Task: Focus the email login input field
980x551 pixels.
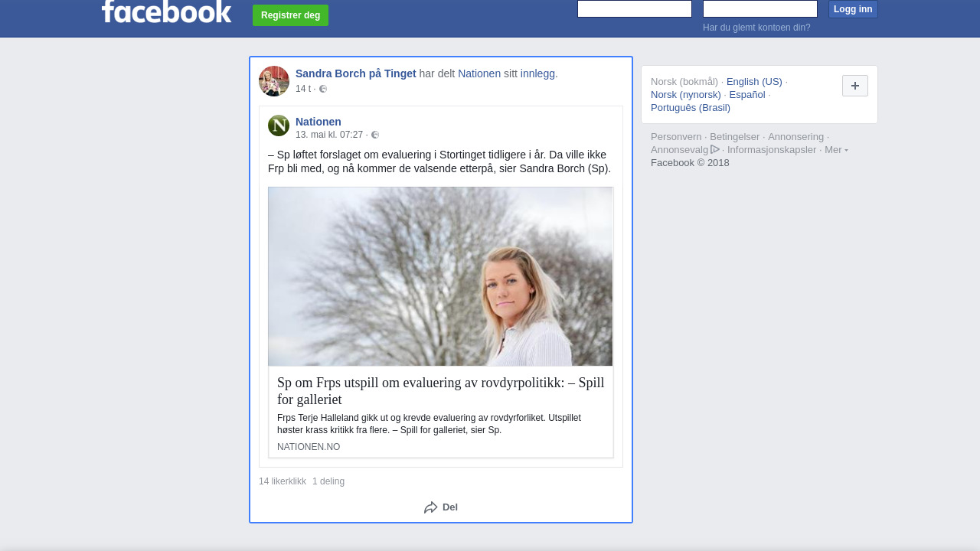Action: point(635,8)
